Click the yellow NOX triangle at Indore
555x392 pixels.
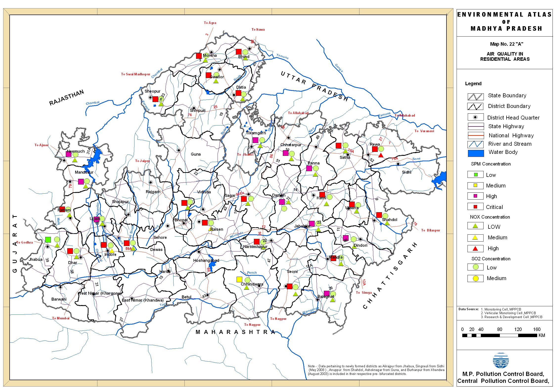(x=112, y=251)
